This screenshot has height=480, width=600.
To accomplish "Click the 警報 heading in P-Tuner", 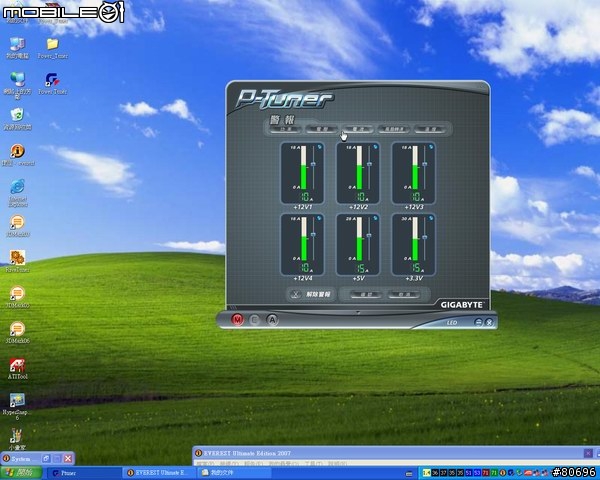I will 282,120.
